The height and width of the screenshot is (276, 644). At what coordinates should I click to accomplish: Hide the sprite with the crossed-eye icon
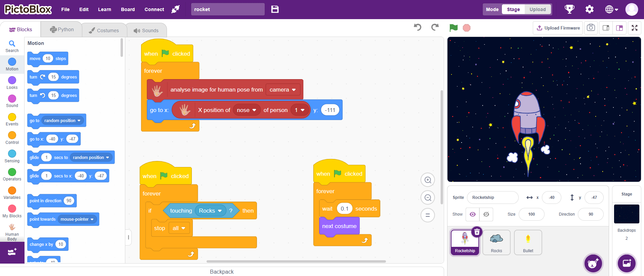(x=486, y=214)
